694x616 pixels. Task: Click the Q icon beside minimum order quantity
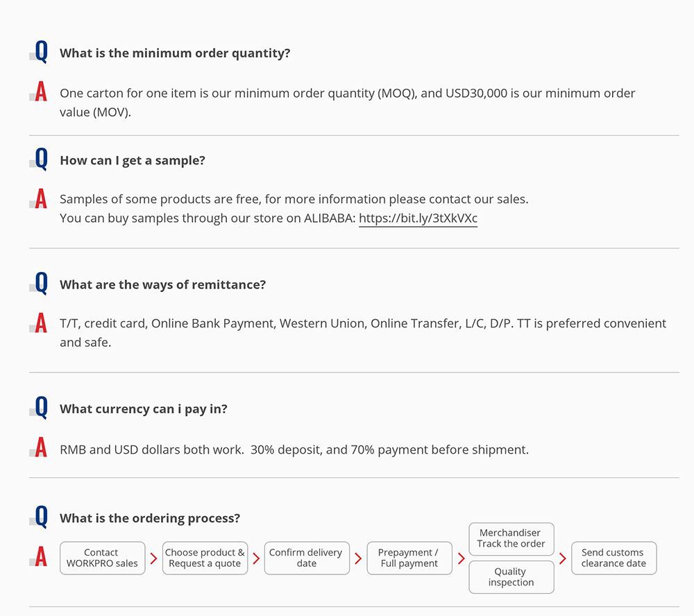coord(41,52)
